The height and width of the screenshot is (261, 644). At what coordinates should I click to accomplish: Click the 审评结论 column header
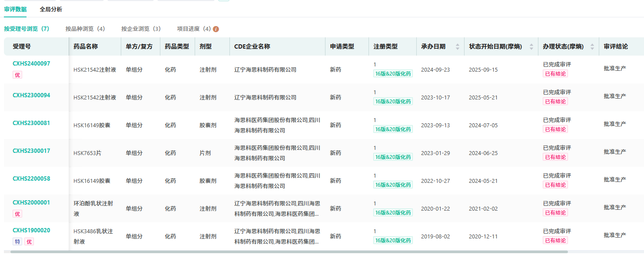615,46
